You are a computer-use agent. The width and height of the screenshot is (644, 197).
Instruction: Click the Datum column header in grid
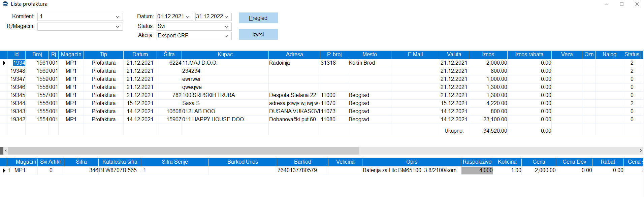pos(140,55)
